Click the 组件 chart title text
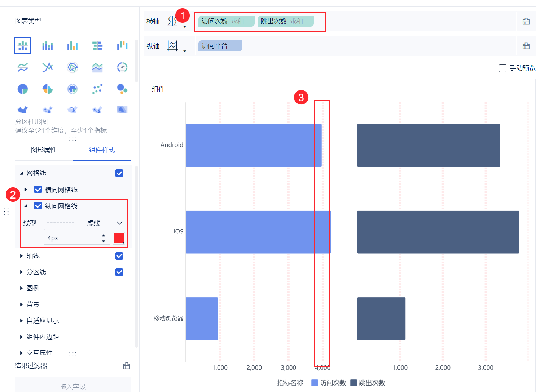Image resolution: width=536 pixels, height=392 pixels. tap(158, 89)
